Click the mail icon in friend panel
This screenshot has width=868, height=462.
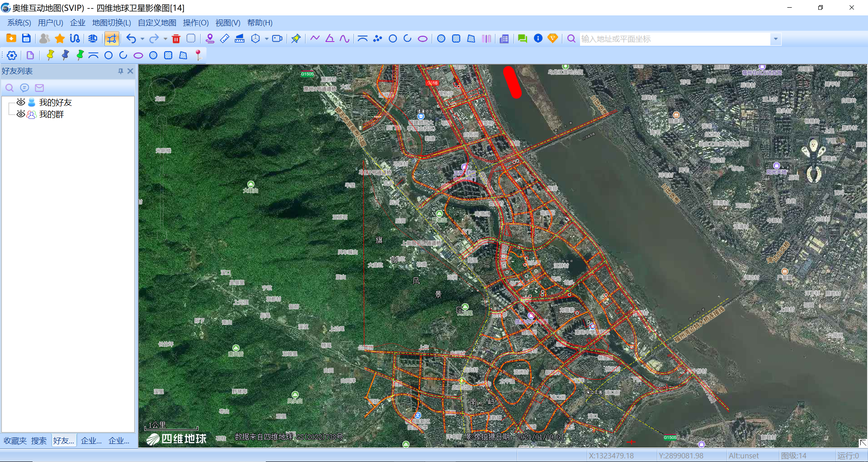click(39, 87)
